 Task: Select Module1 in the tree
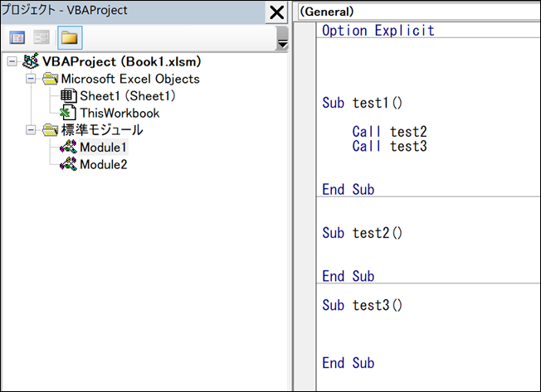pos(103,148)
